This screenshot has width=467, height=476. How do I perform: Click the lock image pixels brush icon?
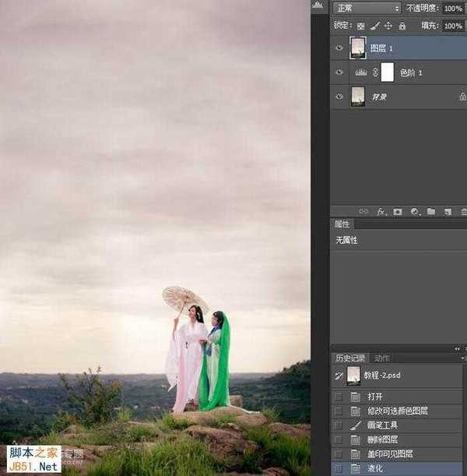pos(374,26)
